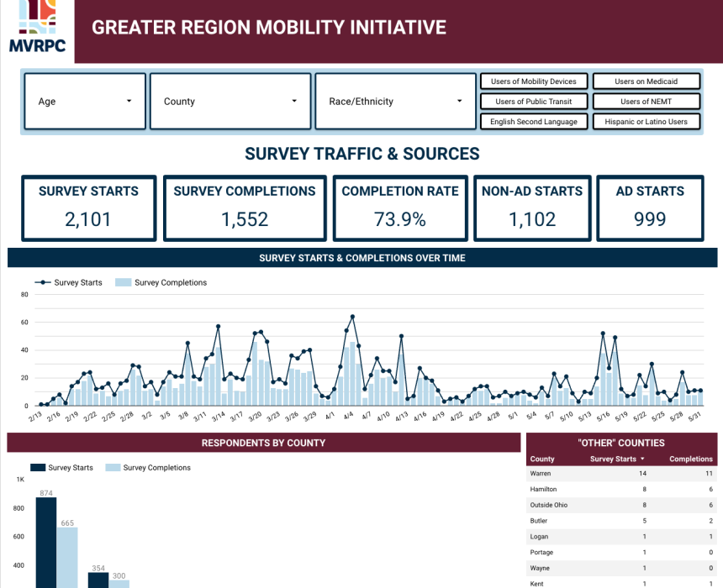Click the Respondents by County header

(263, 443)
